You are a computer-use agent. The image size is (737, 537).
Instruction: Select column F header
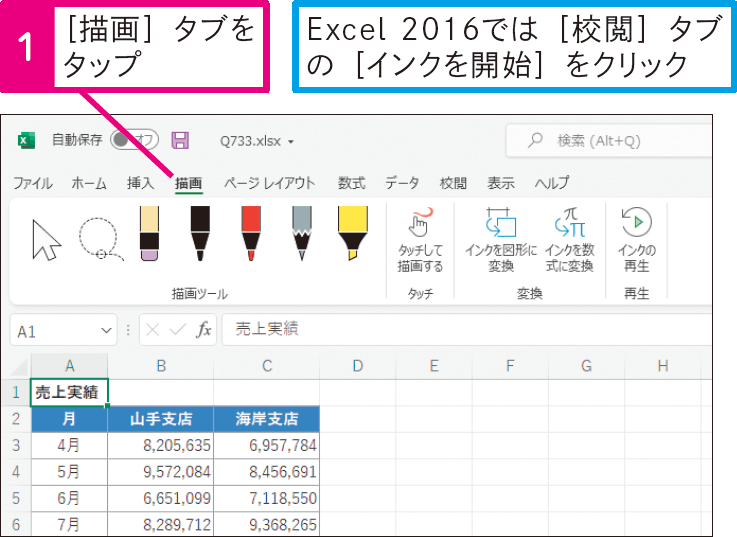(510, 366)
